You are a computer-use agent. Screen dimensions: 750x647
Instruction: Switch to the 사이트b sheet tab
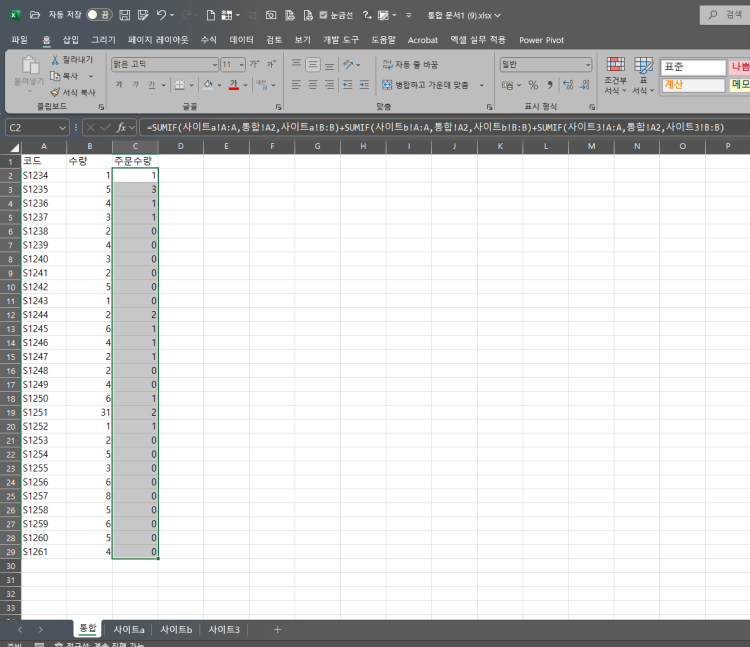pyautogui.click(x=176, y=629)
